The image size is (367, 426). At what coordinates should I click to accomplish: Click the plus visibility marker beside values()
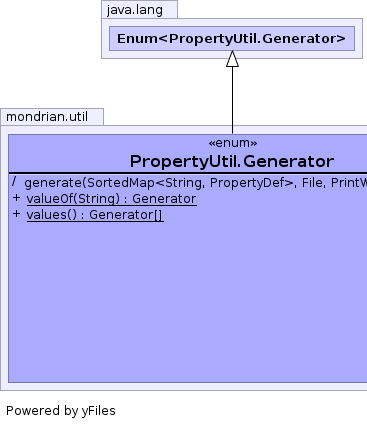(x=16, y=214)
